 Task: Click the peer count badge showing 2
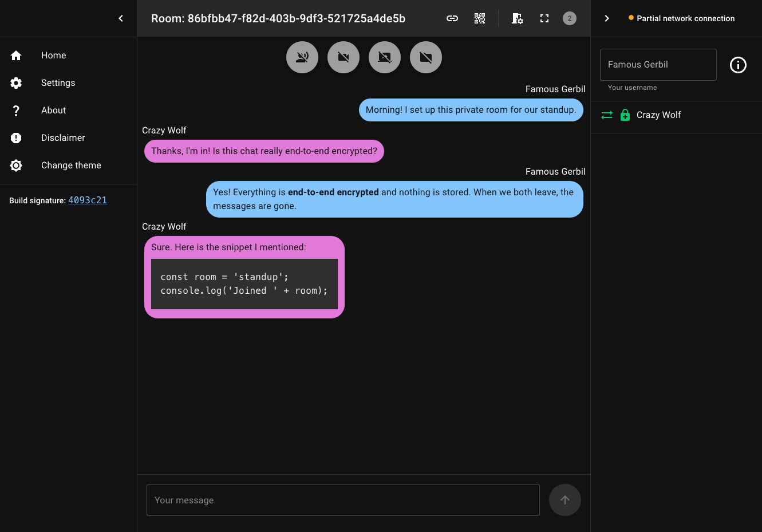(x=569, y=18)
